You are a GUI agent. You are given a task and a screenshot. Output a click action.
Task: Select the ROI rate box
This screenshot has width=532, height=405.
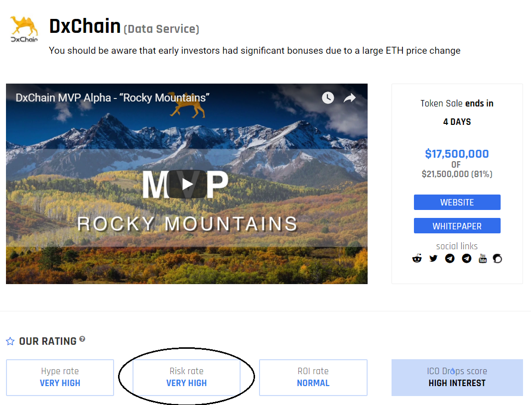click(313, 377)
